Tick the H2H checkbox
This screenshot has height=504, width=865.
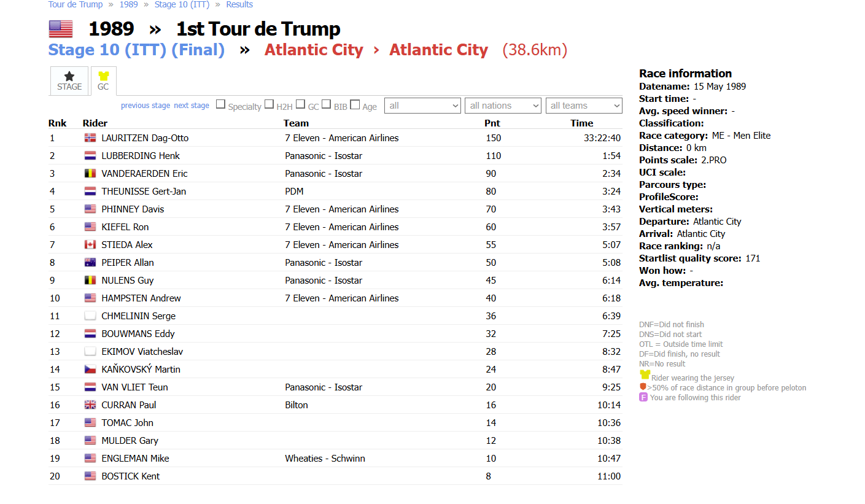click(269, 104)
